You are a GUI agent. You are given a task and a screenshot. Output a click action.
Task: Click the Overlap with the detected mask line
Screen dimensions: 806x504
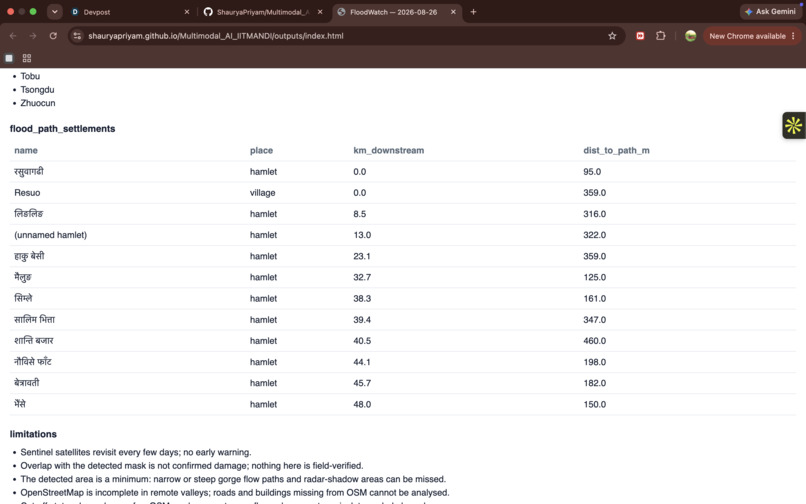pos(192,466)
